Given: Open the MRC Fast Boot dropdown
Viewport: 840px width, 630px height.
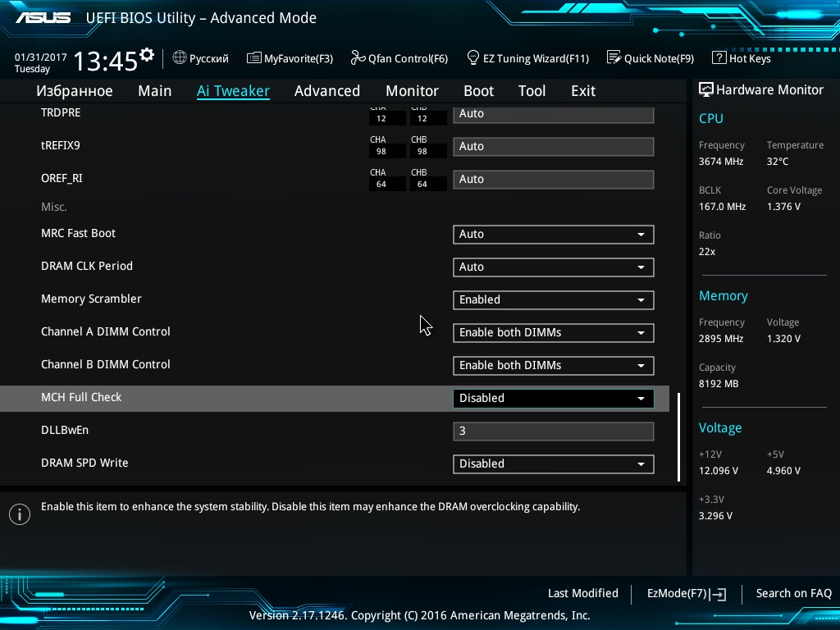Looking at the screenshot, I should [x=554, y=234].
